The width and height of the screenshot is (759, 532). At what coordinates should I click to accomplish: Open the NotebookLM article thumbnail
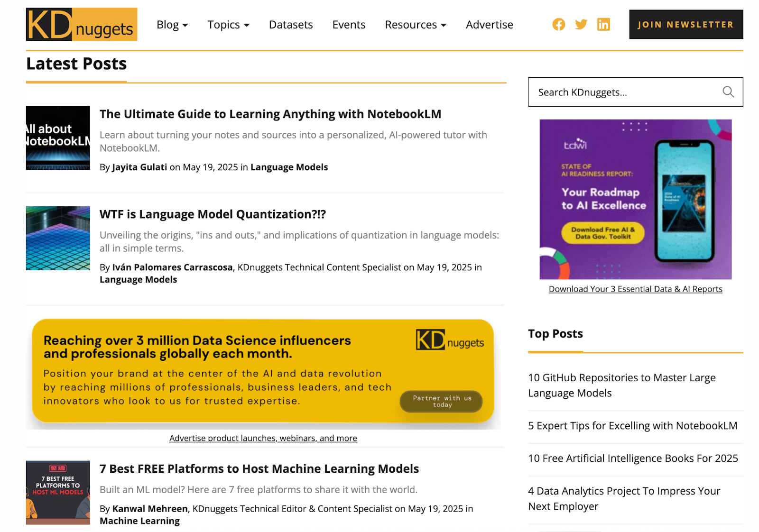[58, 138]
